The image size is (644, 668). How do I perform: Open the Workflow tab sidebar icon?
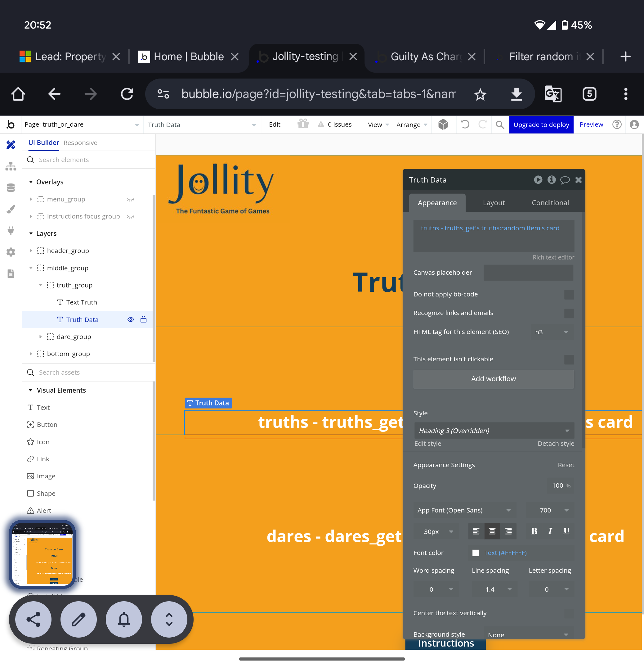click(11, 166)
